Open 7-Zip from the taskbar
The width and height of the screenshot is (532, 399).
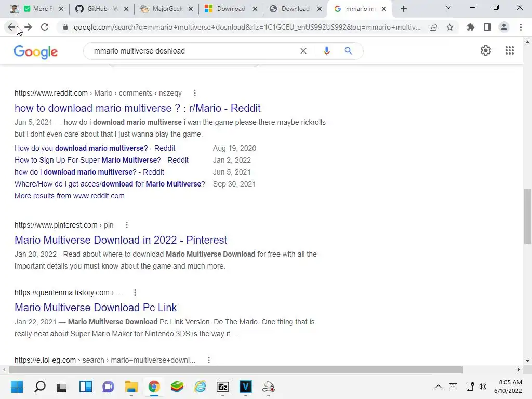[223, 387]
